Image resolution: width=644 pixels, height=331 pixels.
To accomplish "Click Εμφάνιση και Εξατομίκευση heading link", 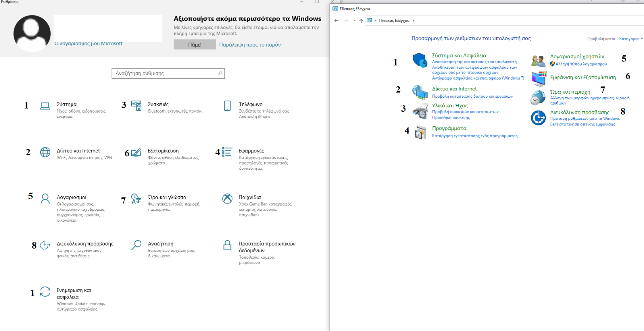I will (x=583, y=78).
